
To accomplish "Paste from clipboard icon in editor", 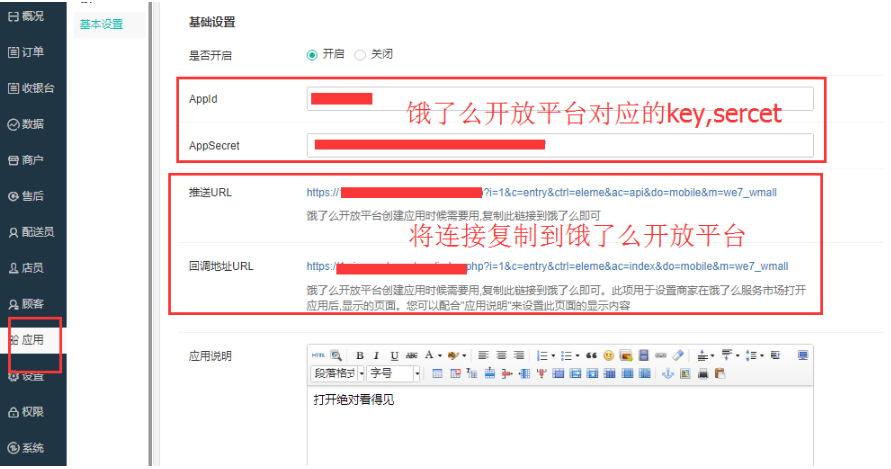I will point(720,373).
